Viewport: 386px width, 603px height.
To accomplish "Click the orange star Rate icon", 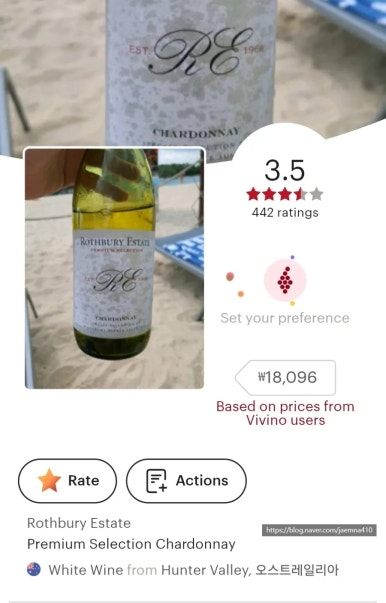I will click(x=49, y=480).
